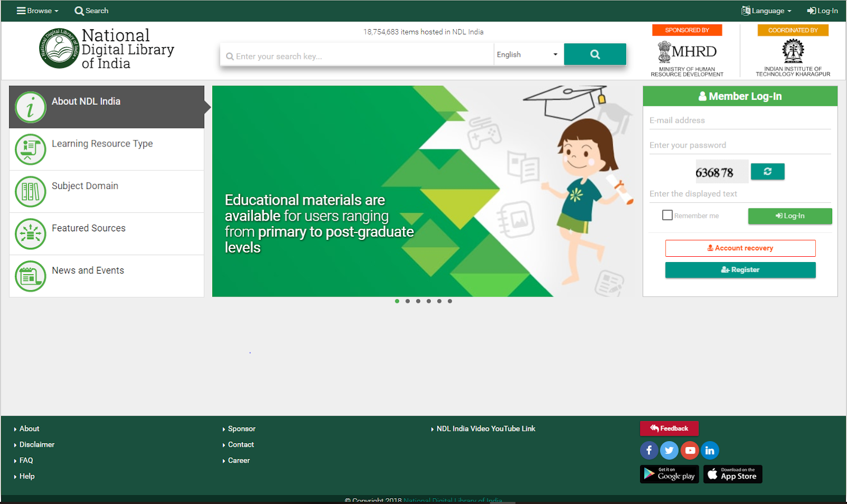
Task: Open the Facebook social icon
Action: (649, 451)
